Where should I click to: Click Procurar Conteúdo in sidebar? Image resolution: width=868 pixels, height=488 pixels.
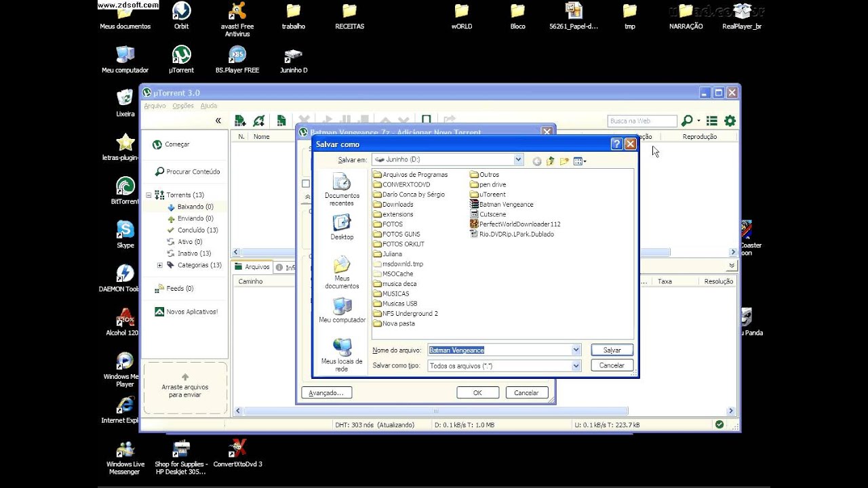(x=193, y=171)
